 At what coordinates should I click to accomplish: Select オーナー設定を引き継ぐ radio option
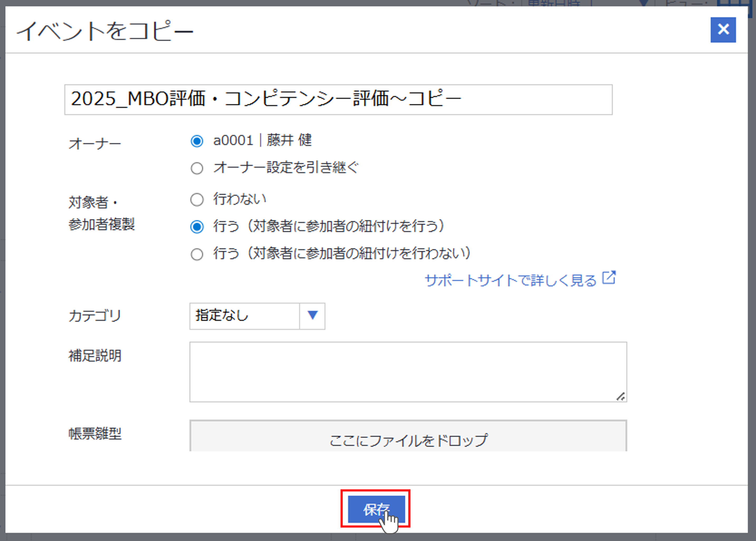197,168
